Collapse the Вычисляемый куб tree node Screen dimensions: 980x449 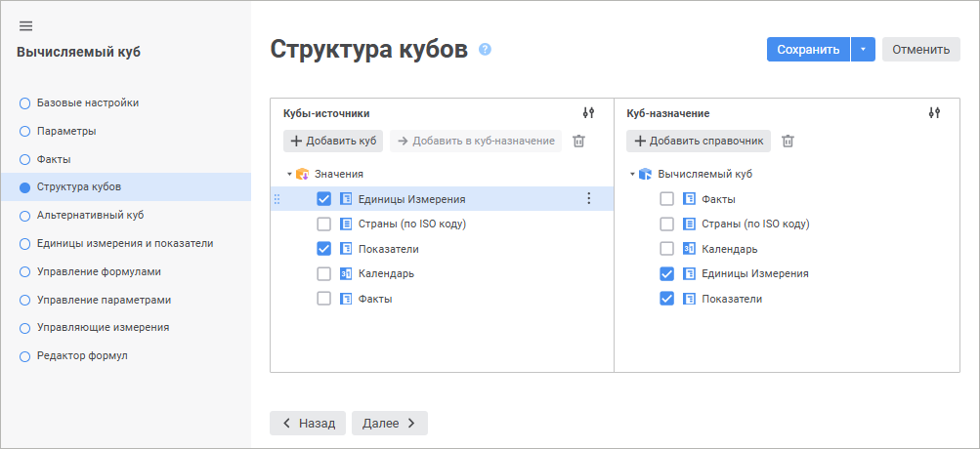click(632, 175)
